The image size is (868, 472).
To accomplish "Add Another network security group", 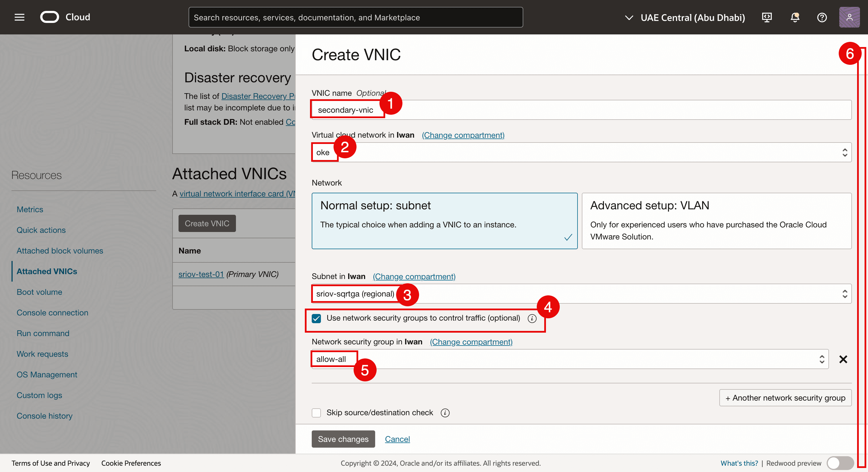I will coord(785,398).
